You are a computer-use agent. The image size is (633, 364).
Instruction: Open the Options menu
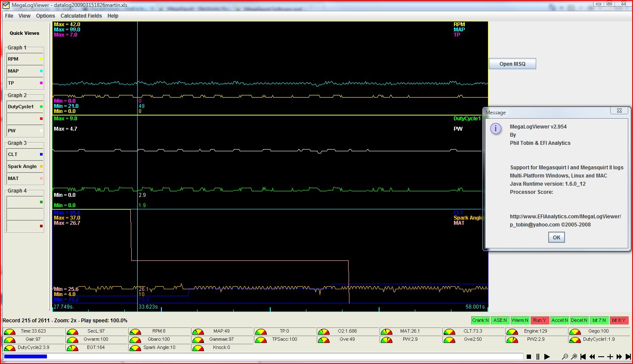tap(46, 16)
